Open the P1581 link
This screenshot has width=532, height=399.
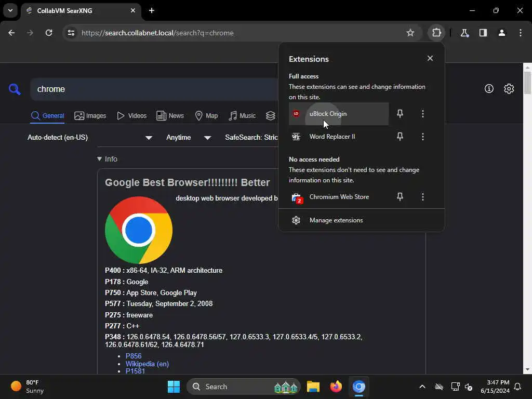pyautogui.click(x=135, y=371)
